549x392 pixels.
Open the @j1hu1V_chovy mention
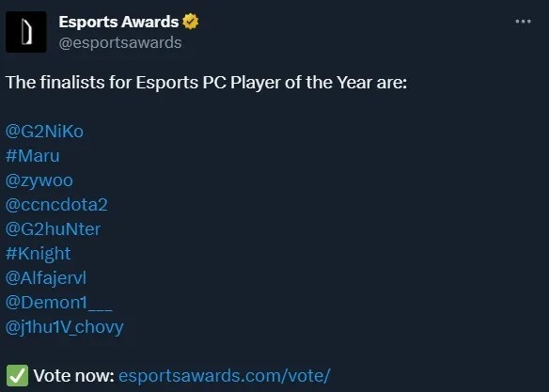65,327
